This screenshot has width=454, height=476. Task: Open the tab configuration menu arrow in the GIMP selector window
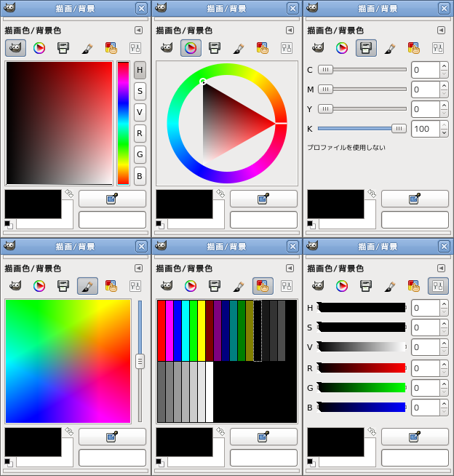pos(138,31)
